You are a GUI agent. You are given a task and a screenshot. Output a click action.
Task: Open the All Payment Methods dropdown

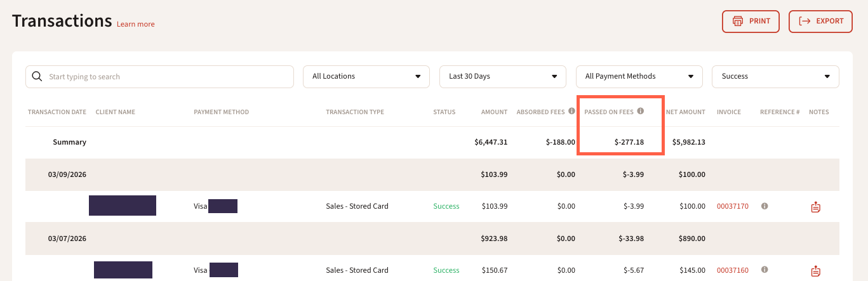click(639, 77)
